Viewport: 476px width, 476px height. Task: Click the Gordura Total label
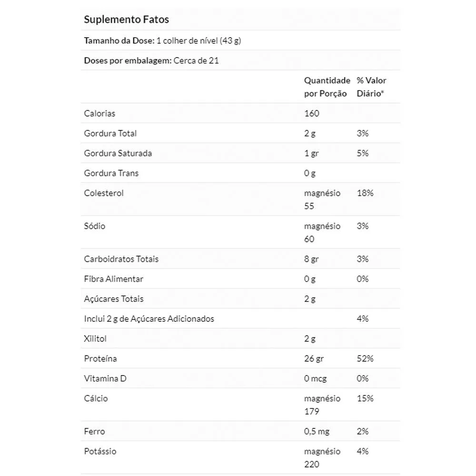tap(110, 133)
